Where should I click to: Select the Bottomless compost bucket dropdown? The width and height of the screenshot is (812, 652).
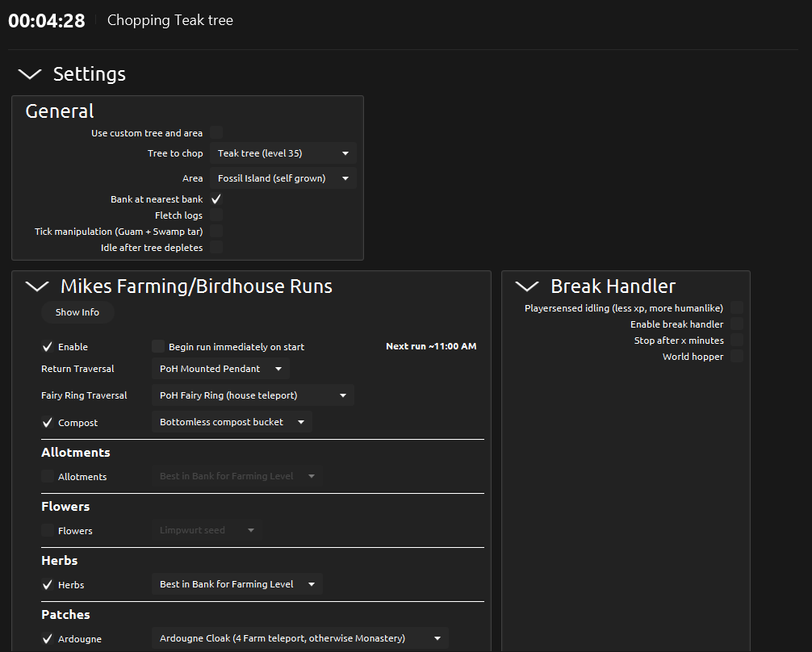[x=232, y=422]
